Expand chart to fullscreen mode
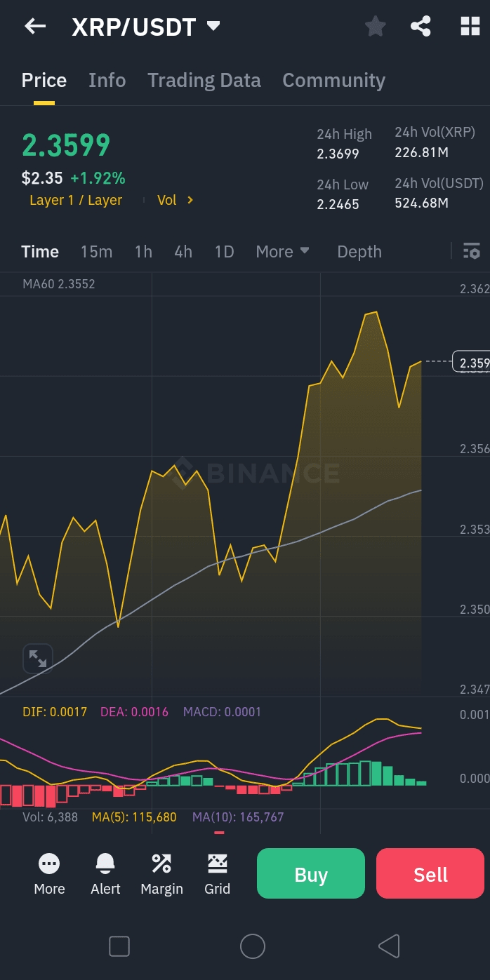490x980 pixels. (37, 658)
